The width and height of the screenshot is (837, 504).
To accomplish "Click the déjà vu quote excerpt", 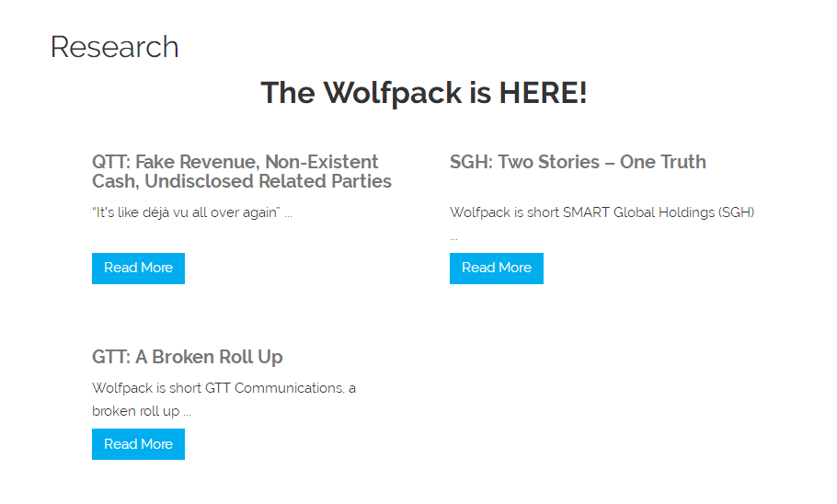I will (x=185, y=212).
